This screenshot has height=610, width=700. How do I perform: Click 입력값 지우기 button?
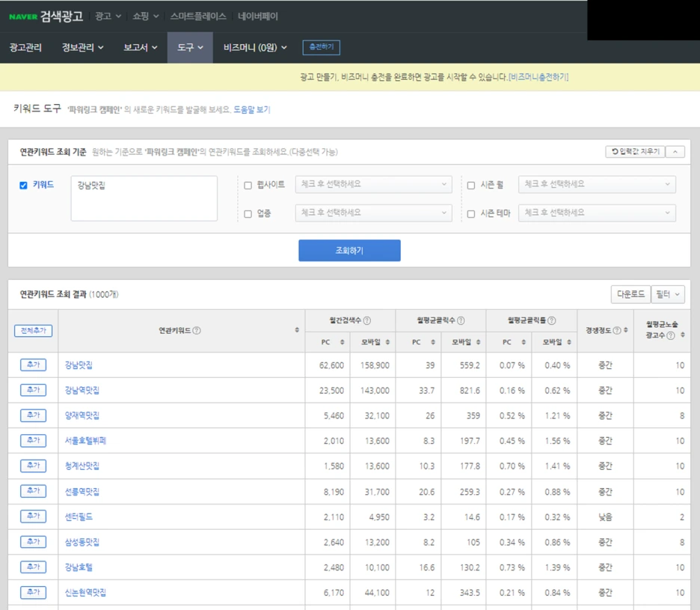(635, 152)
